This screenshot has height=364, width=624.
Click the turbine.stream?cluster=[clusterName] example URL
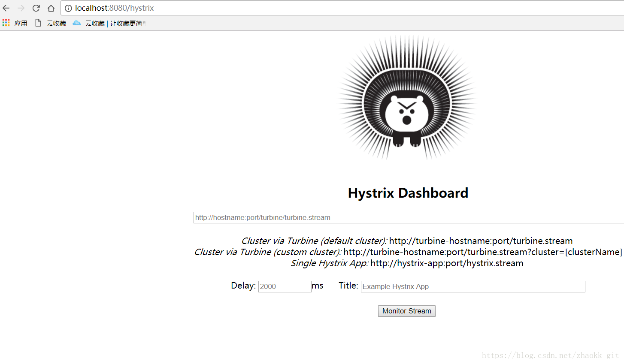coord(483,252)
